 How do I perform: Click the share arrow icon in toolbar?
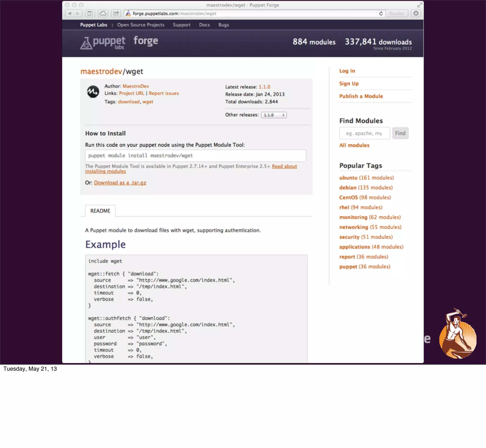pos(116,14)
